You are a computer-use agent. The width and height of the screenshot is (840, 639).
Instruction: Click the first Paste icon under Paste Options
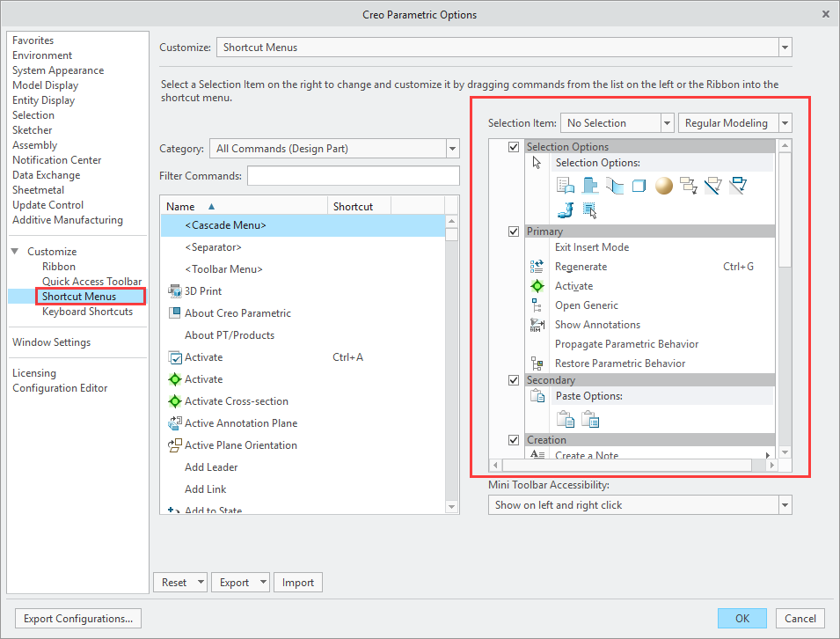[x=566, y=419]
